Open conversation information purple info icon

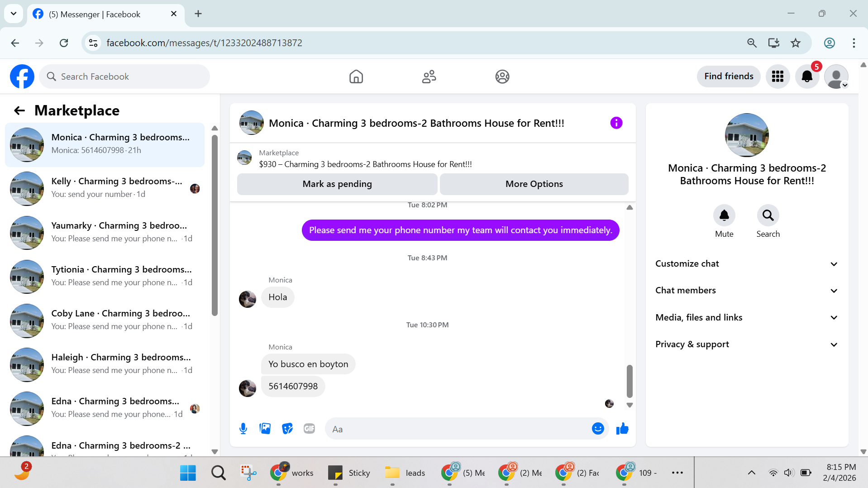(x=616, y=123)
